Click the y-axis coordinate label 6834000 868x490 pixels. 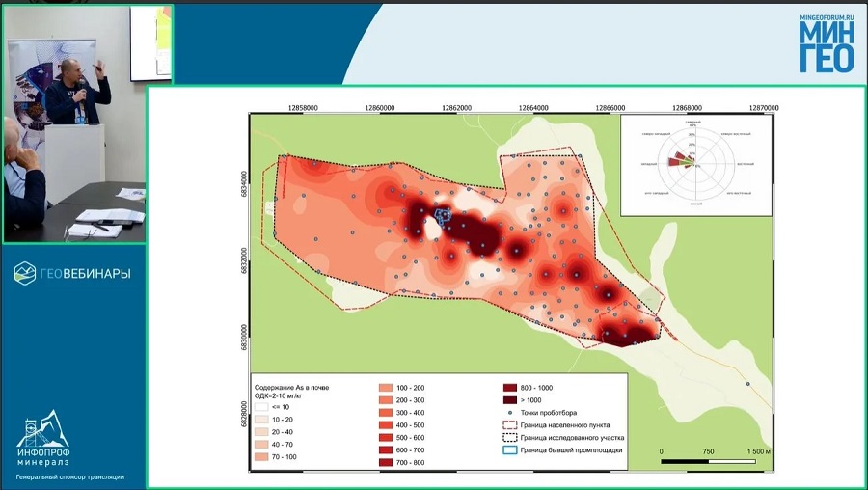point(245,184)
